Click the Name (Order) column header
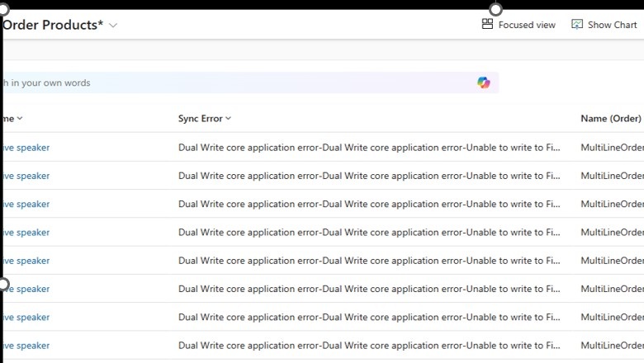The image size is (644, 363). 611,119
